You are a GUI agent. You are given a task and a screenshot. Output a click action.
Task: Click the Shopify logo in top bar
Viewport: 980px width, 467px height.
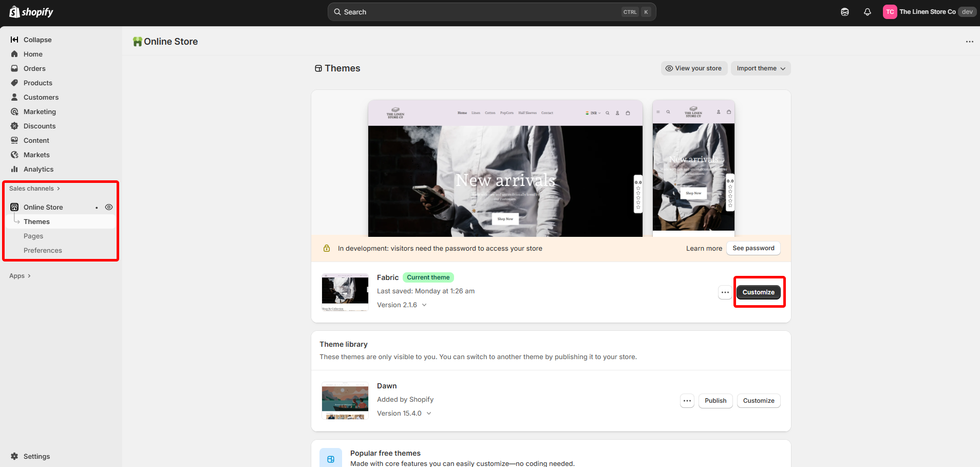point(31,12)
